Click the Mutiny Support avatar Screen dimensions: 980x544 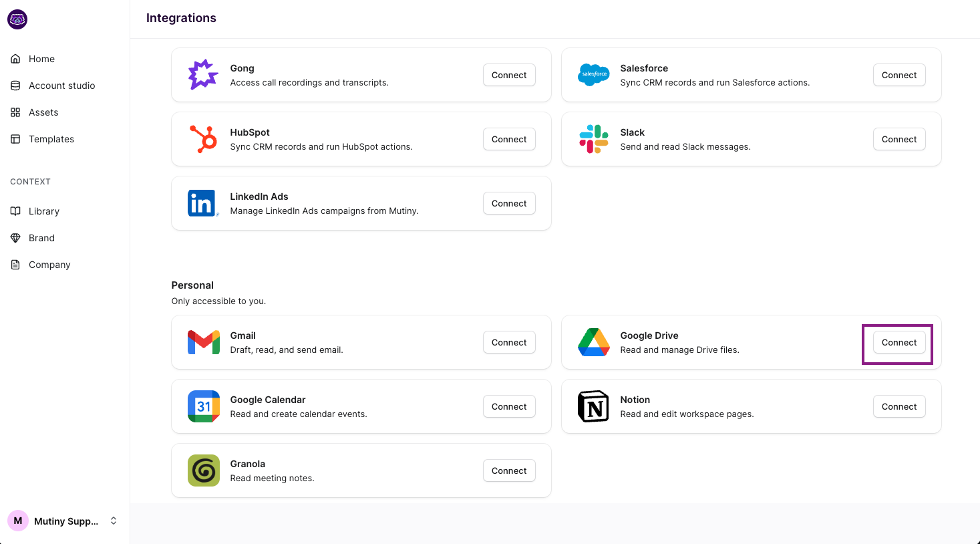pyautogui.click(x=18, y=521)
